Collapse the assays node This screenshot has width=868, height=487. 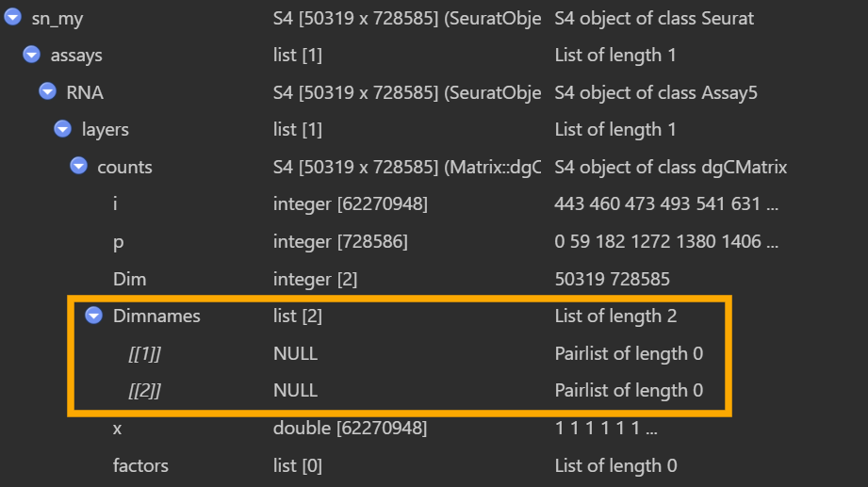pos(30,55)
